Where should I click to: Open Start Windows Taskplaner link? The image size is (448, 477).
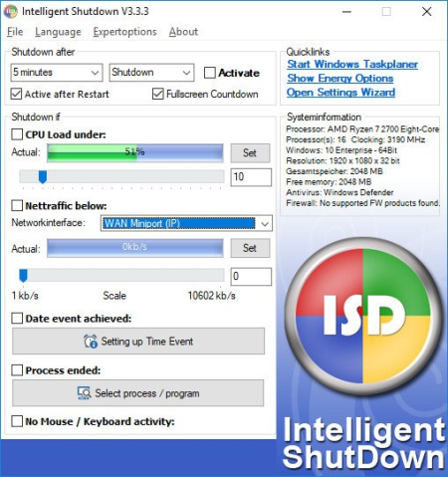[x=352, y=64]
